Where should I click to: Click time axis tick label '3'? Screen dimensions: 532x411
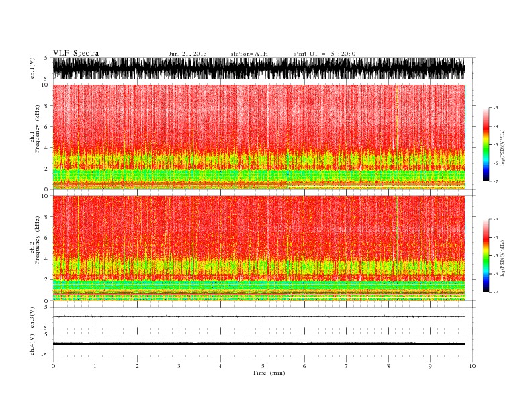pos(179,366)
